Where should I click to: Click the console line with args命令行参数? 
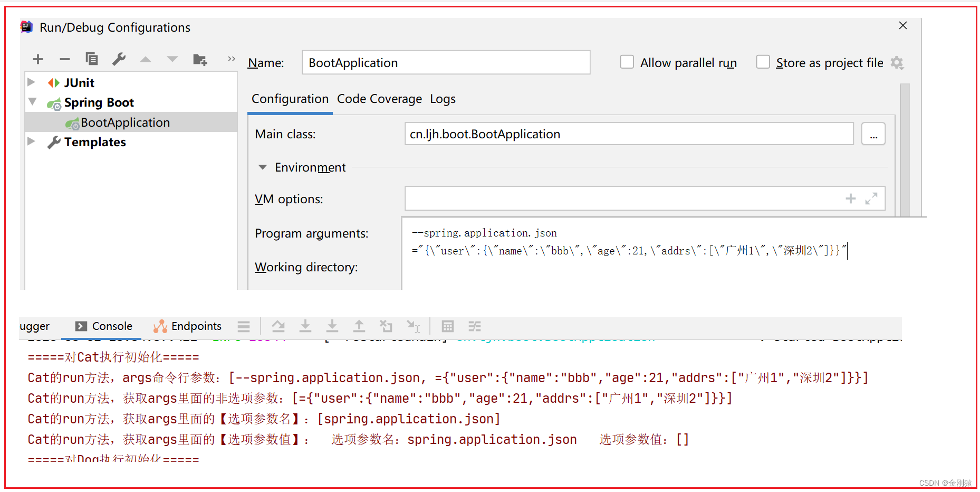(448, 378)
